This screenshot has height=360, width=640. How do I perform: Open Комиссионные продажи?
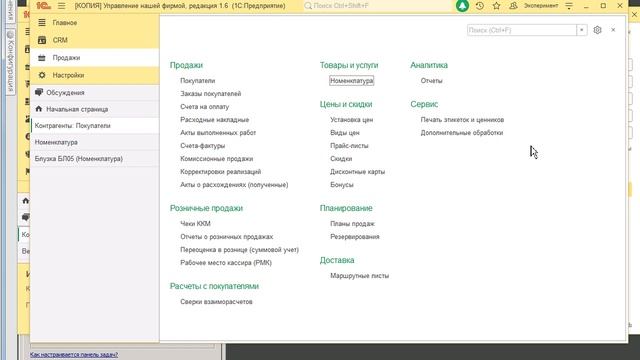pyautogui.click(x=217, y=159)
